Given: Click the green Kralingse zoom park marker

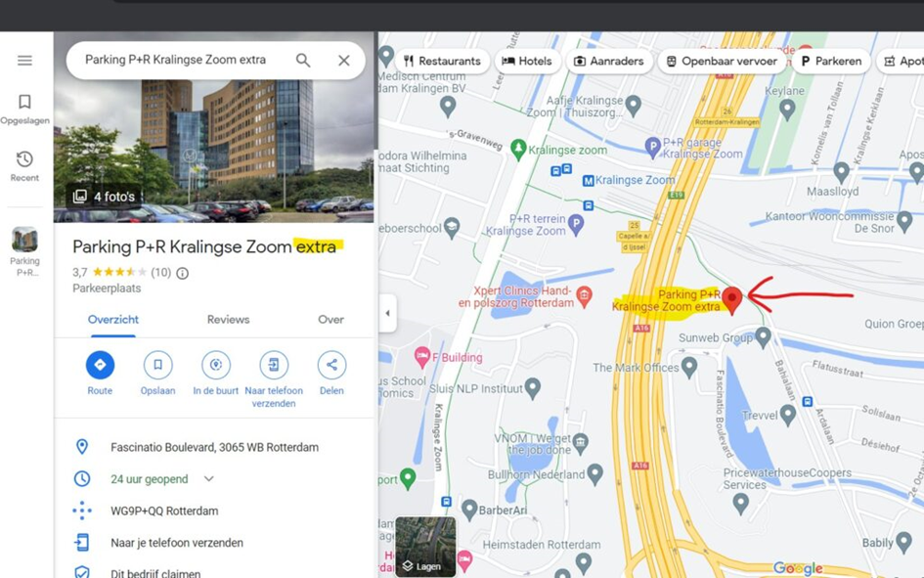Looking at the screenshot, I should [518, 149].
